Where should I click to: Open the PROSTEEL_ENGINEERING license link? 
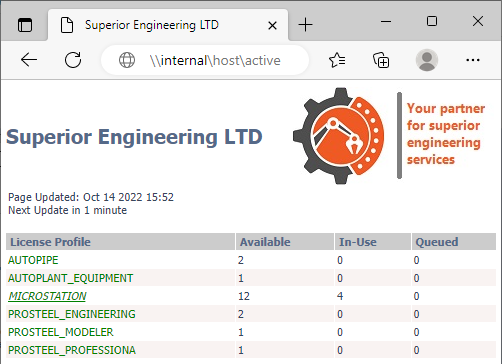pyautogui.click(x=72, y=314)
